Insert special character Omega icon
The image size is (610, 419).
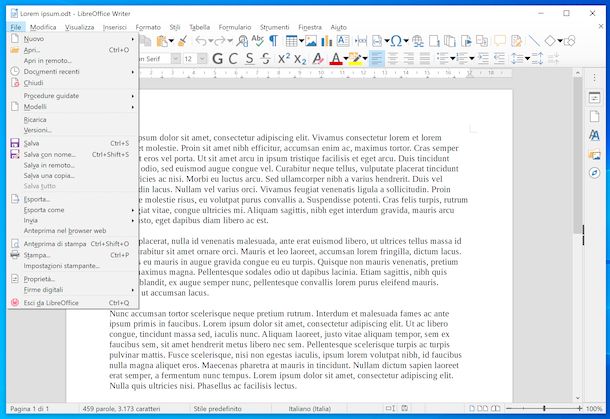(396, 40)
